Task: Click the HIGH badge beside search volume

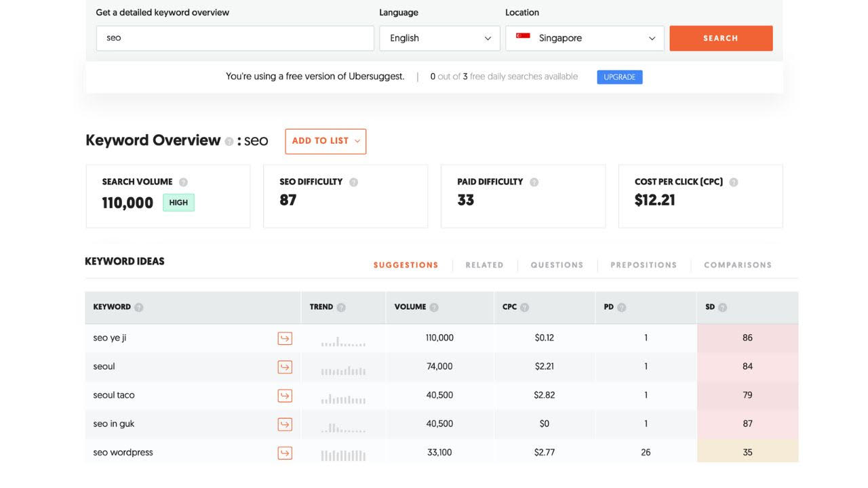Action: (178, 203)
